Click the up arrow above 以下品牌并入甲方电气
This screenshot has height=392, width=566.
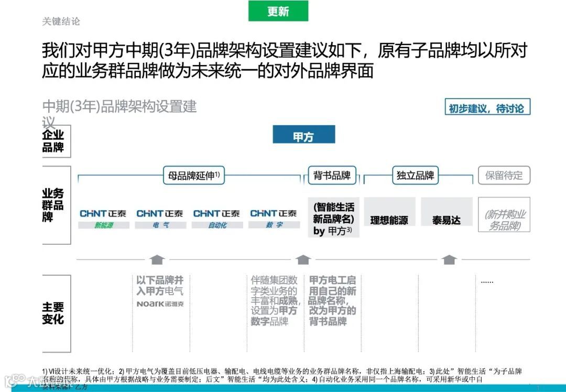click(157, 259)
